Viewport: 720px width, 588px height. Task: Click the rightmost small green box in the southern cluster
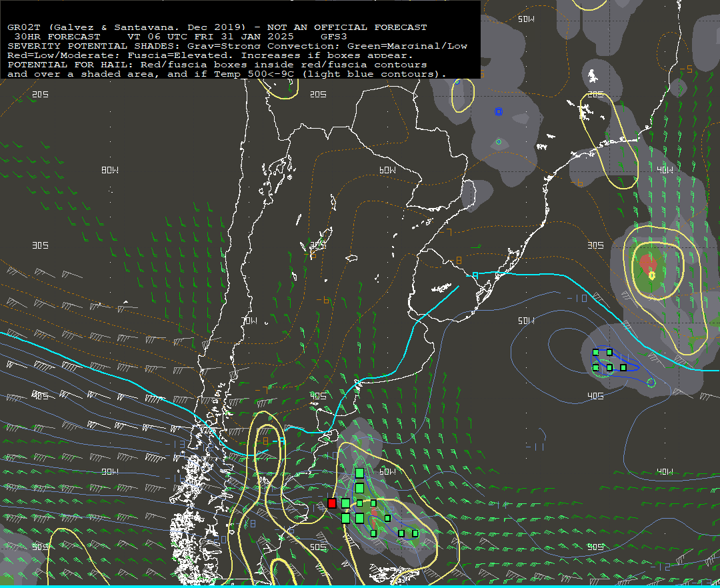pyautogui.click(x=415, y=533)
